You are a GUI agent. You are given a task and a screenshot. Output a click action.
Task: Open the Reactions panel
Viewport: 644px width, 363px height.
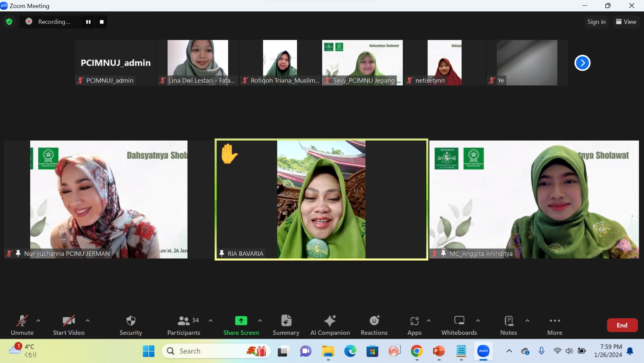click(374, 325)
